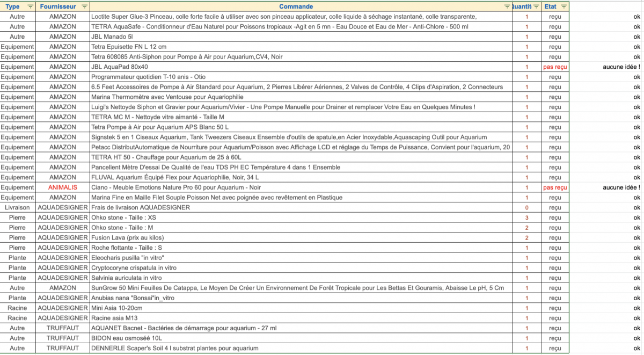644x355 pixels.
Task: Click 'aucune idée !' in the JBL AquaPad row
Action: click(621, 67)
